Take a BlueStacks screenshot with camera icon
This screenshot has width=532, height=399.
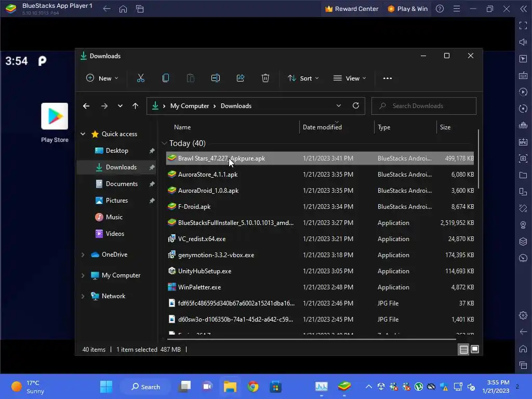coord(523,158)
